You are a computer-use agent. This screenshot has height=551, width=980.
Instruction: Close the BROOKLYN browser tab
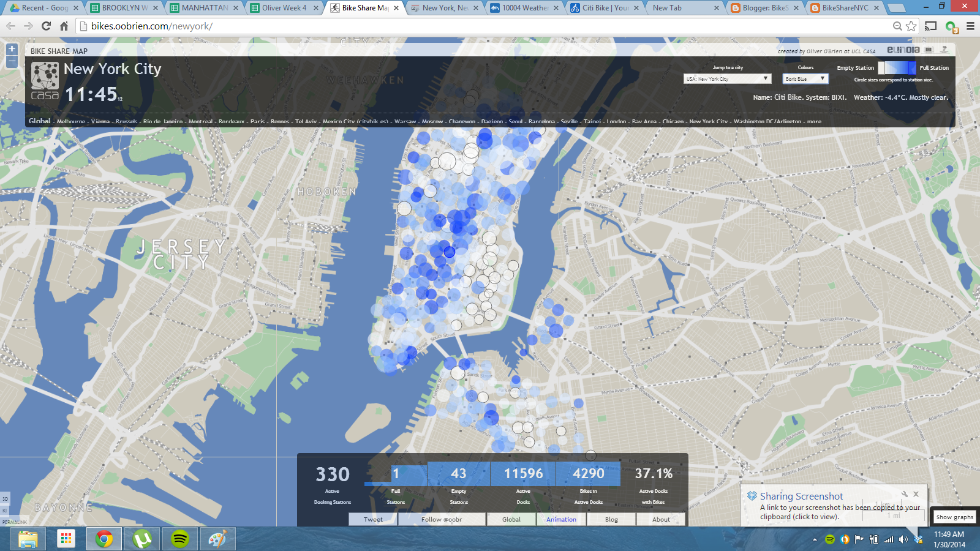pos(156,8)
